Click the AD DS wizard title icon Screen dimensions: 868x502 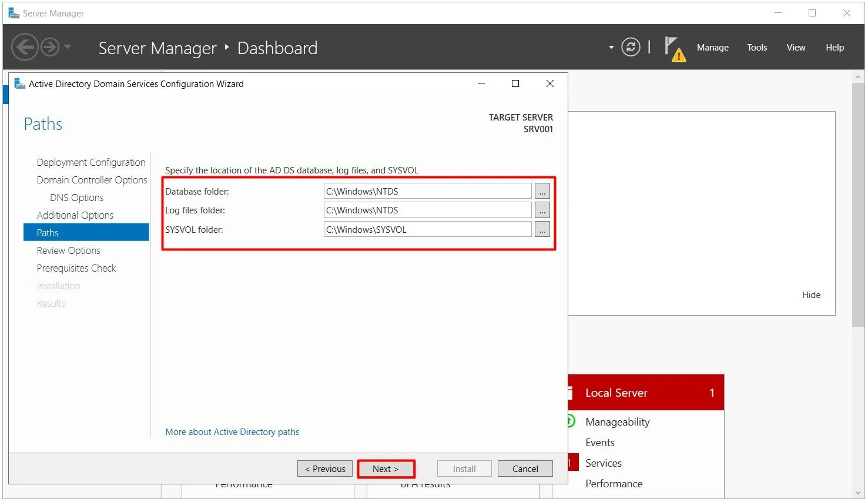tap(19, 83)
